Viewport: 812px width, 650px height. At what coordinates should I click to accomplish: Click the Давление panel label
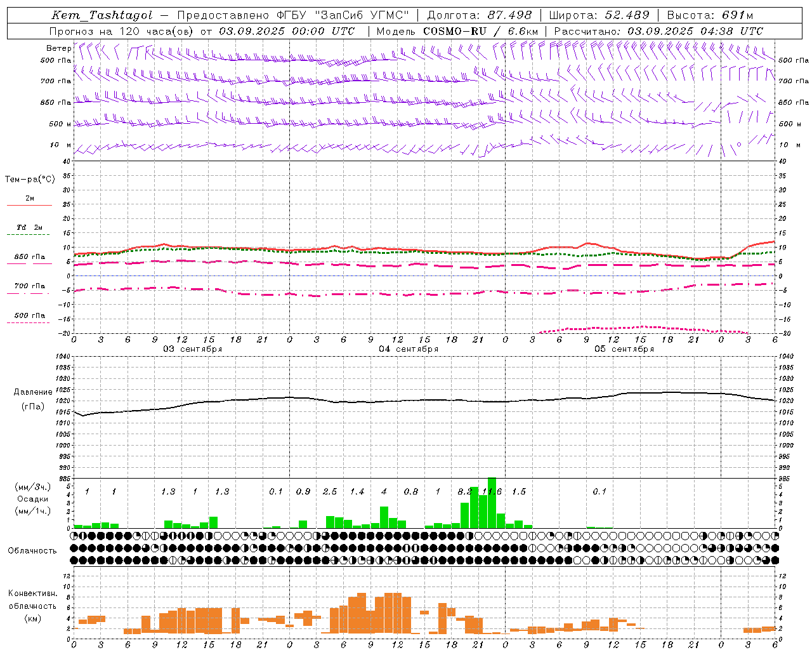click(x=32, y=392)
